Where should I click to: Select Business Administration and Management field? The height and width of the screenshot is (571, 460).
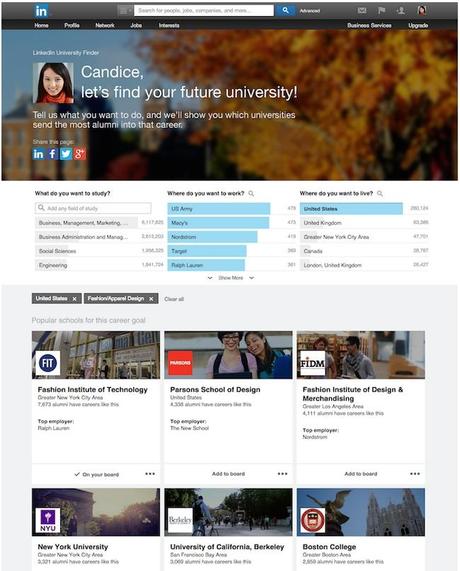[x=99, y=237]
